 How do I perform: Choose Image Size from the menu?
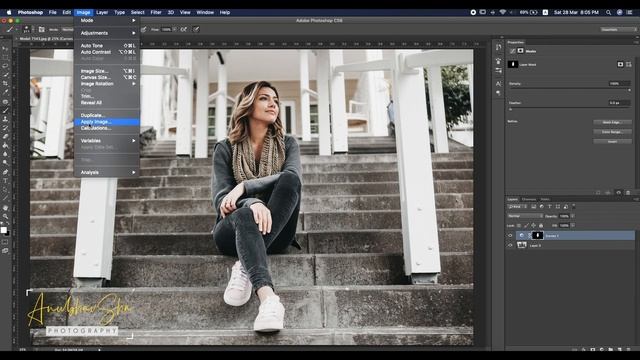click(107, 71)
